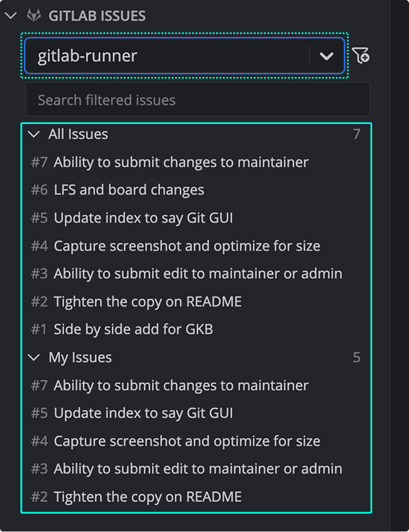Open issue #4 Capture screenshot under All Issues
Viewport: 409px width, 532px height.
tap(186, 246)
